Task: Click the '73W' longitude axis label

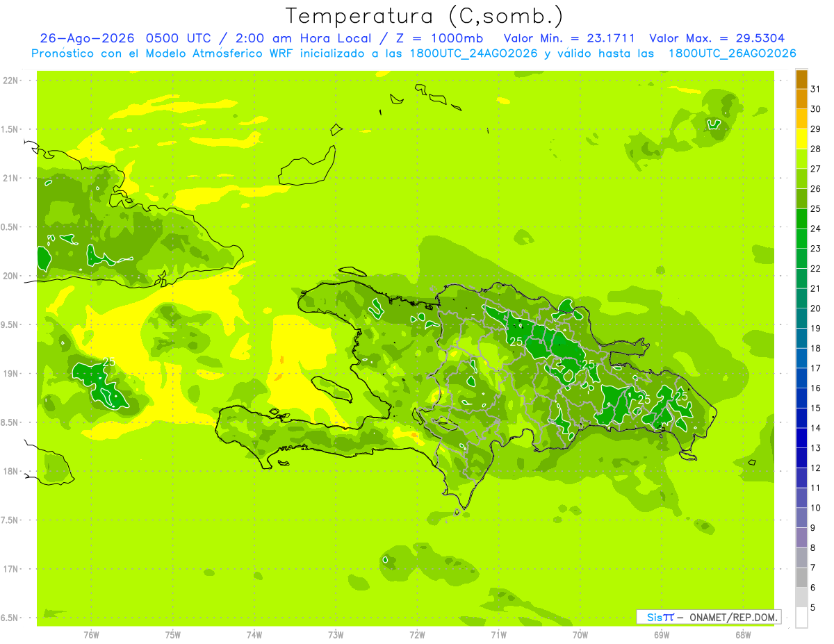Action: pyautogui.click(x=336, y=634)
